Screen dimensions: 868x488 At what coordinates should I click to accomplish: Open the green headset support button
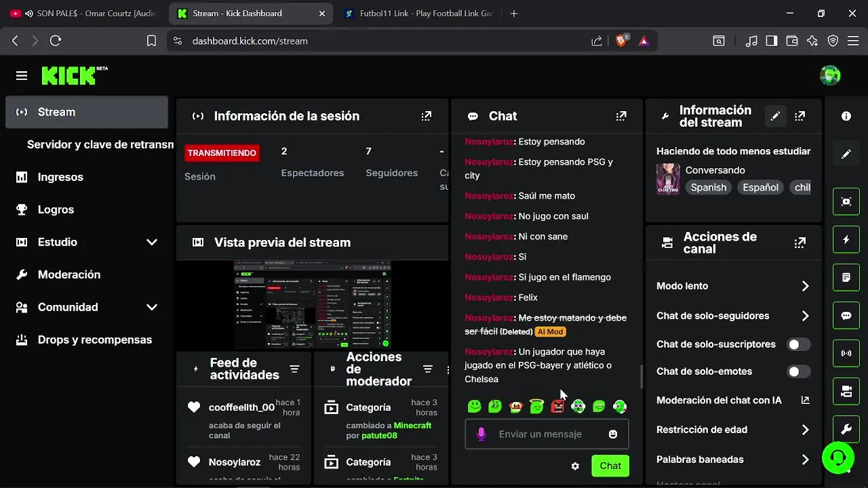coord(837,457)
